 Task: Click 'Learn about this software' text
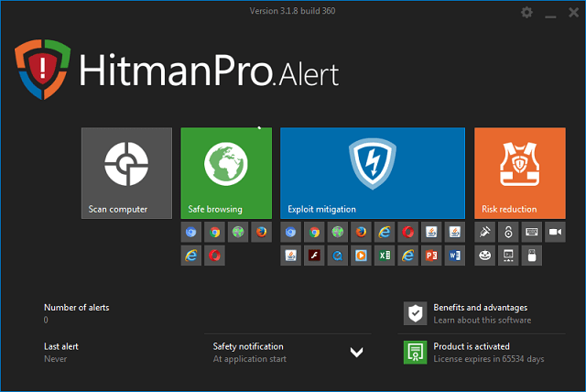(483, 321)
